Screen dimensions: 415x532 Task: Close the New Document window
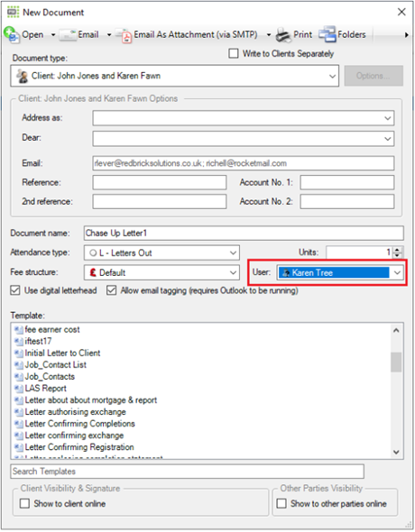(x=401, y=12)
